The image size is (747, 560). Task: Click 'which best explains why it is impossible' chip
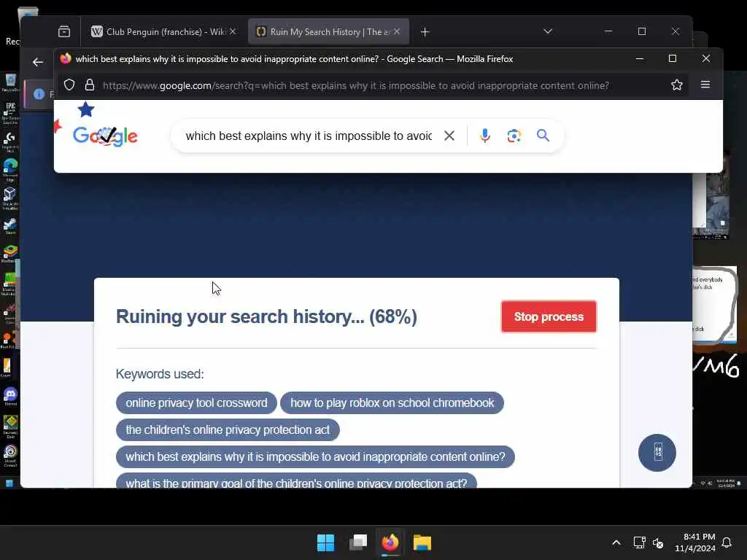tap(315, 456)
